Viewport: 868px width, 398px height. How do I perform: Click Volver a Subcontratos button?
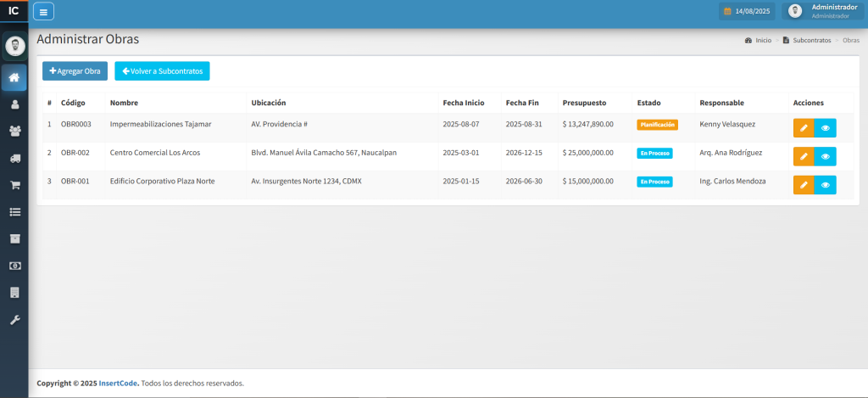pos(162,71)
